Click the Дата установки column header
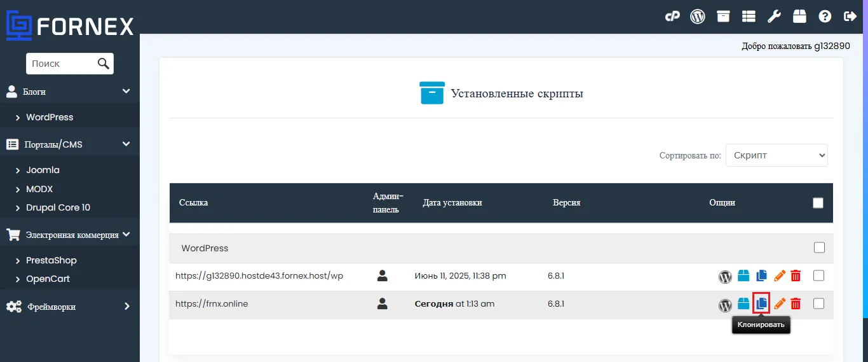Viewport: 868px width, 362px height. [452, 203]
